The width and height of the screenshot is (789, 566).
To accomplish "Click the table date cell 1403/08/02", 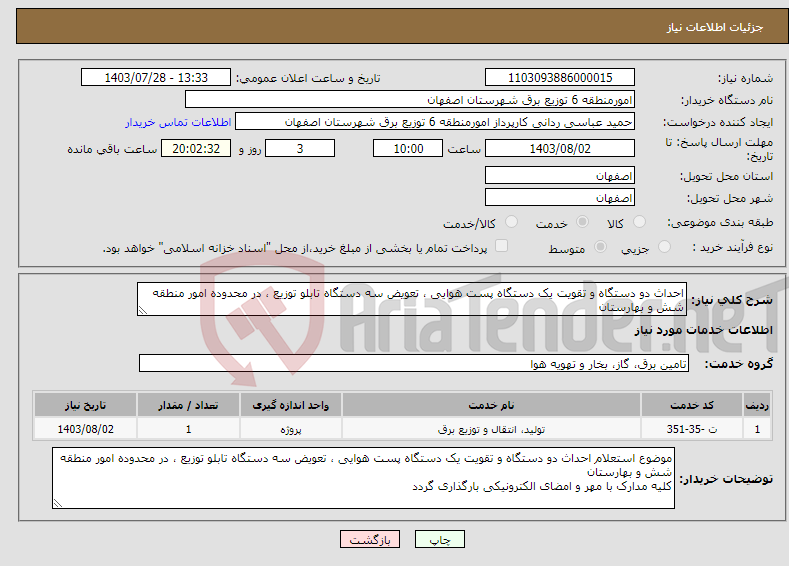I will pyautogui.click(x=86, y=429).
